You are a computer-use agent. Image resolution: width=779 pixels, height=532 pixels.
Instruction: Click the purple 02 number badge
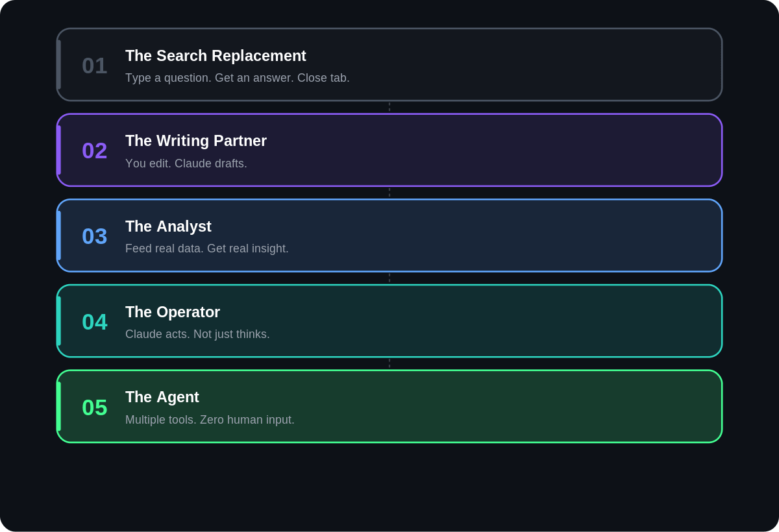[x=95, y=151]
